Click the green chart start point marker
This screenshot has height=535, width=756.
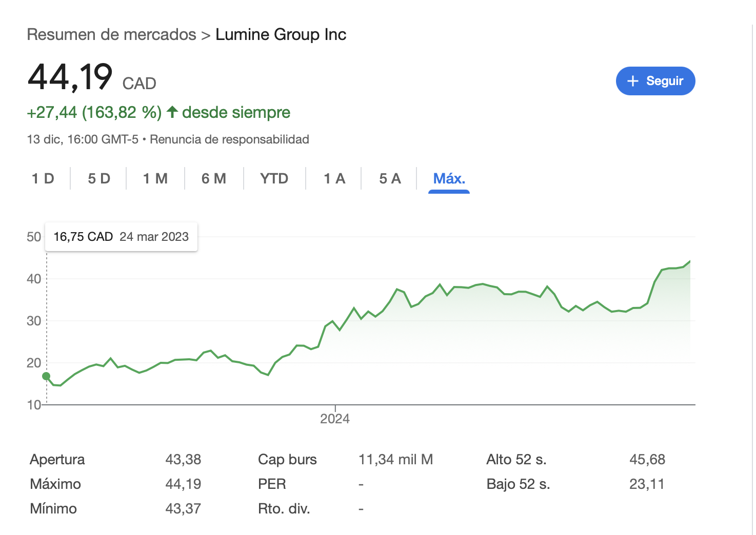(x=46, y=376)
